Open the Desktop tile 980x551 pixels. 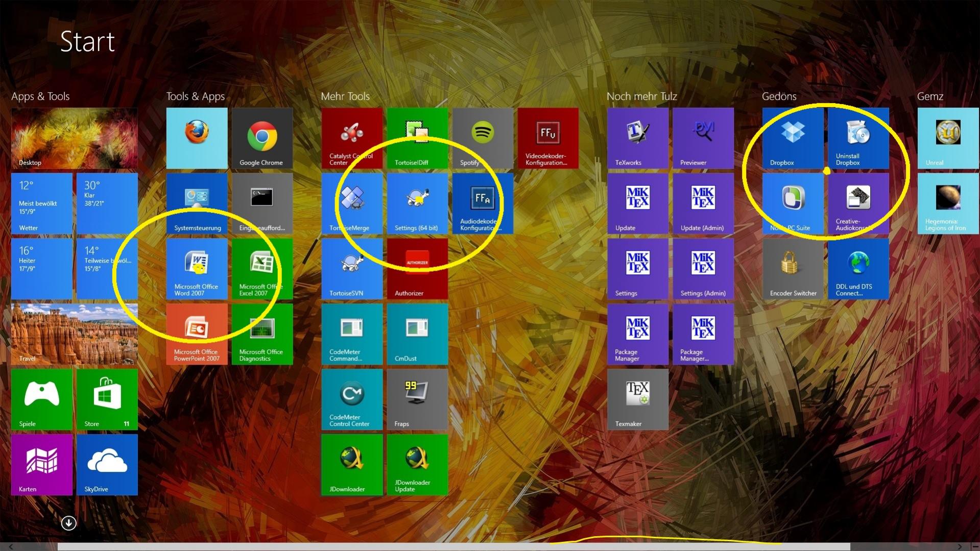click(x=75, y=138)
